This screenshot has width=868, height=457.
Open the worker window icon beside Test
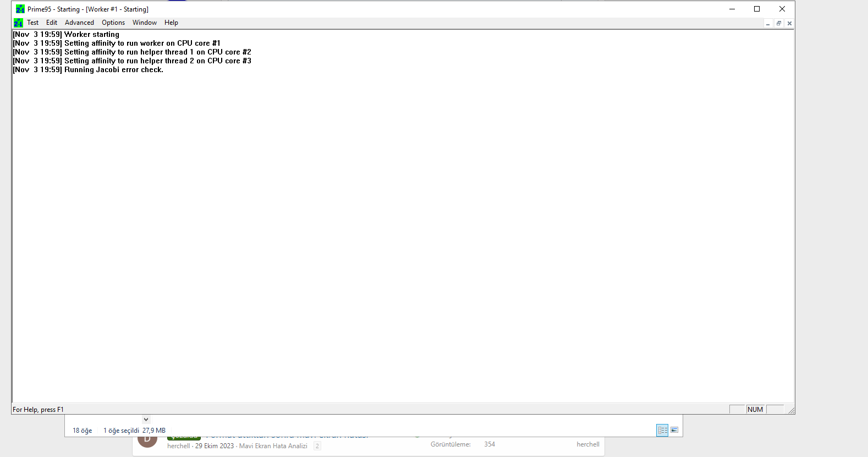click(18, 23)
